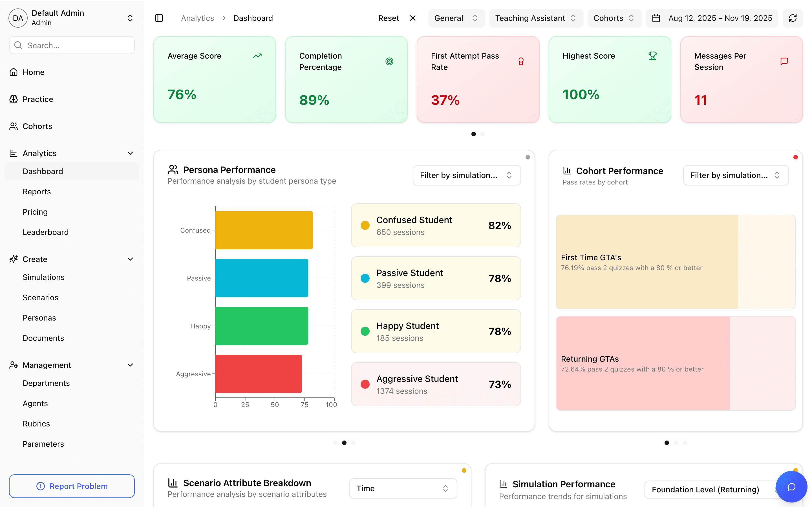The image size is (812, 507).
Task: Click the message icon on Messages Per Session card
Action: [784, 61]
